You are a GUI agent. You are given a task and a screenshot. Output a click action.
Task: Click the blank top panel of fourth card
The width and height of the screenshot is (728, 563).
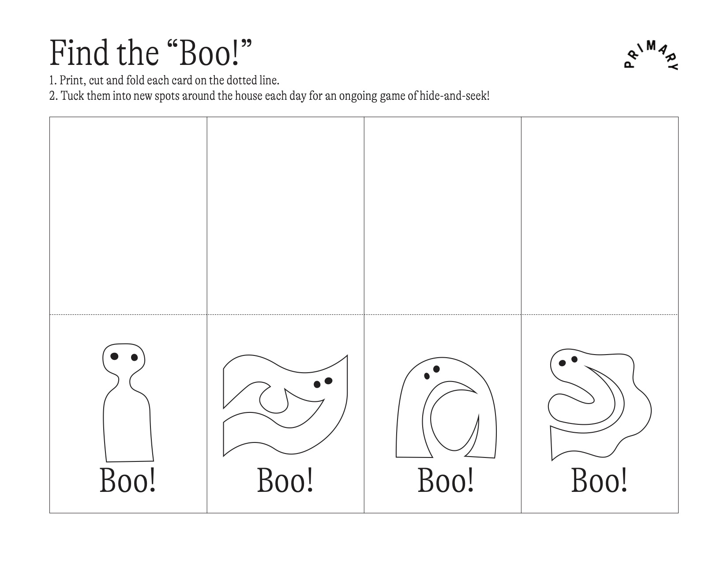click(x=600, y=215)
